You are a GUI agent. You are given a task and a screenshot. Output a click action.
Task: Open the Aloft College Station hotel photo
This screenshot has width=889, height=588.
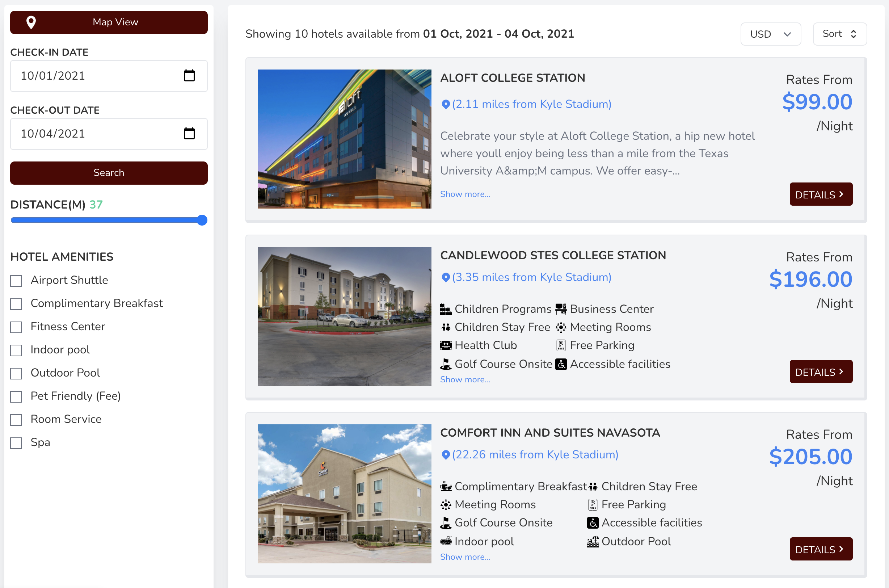345,139
